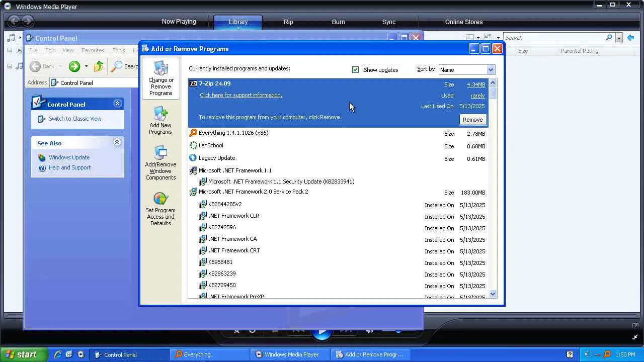Open the Media Player view options dropdown arrow
This screenshot has height=362, width=644.
498,38
